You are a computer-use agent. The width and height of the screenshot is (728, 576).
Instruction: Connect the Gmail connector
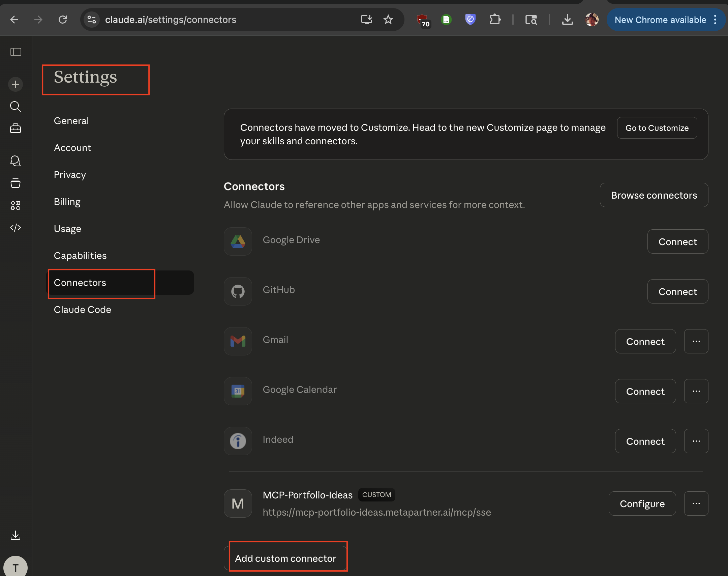pos(645,341)
